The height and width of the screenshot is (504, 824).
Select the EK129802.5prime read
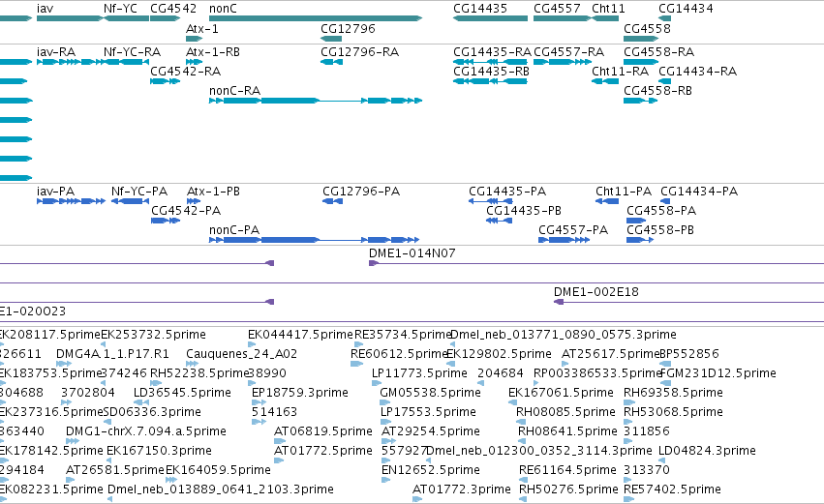point(499,354)
